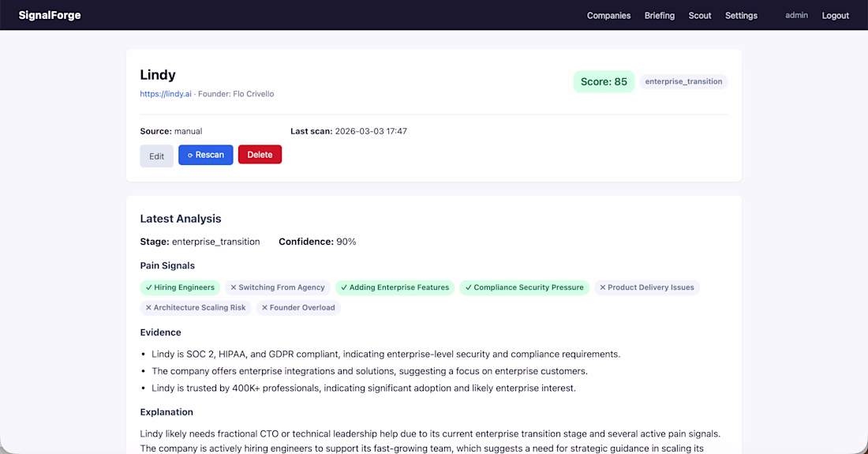
Task: Click the Latest Analysis heading
Action: 181,219
